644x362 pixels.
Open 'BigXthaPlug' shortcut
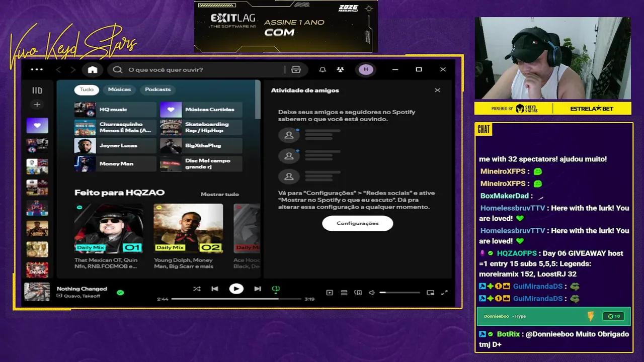point(201,146)
